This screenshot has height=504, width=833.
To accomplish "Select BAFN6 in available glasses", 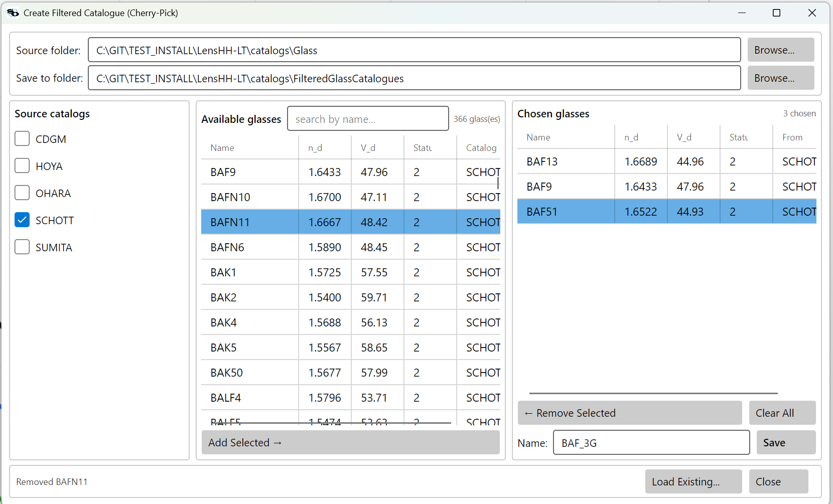I will (x=351, y=247).
